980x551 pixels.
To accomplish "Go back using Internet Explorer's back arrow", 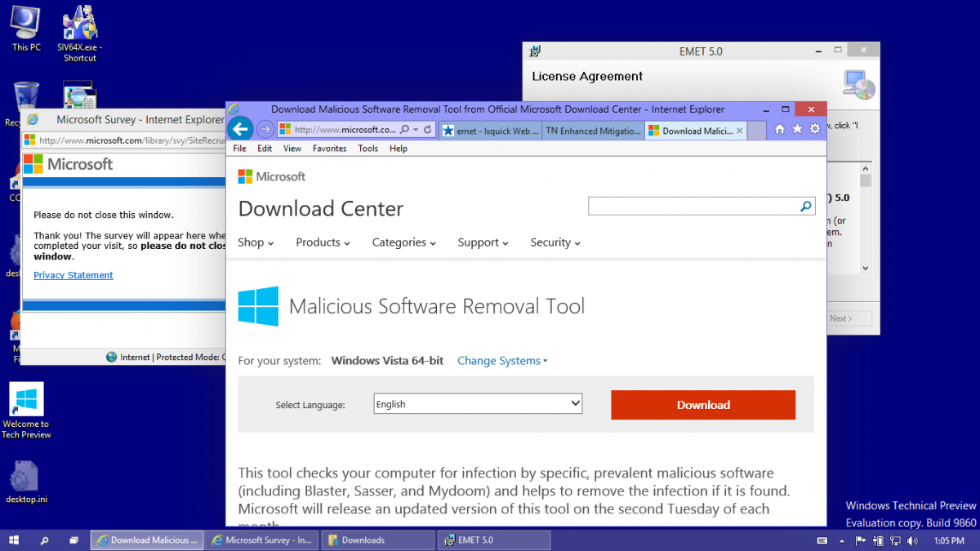I will pyautogui.click(x=239, y=129).
